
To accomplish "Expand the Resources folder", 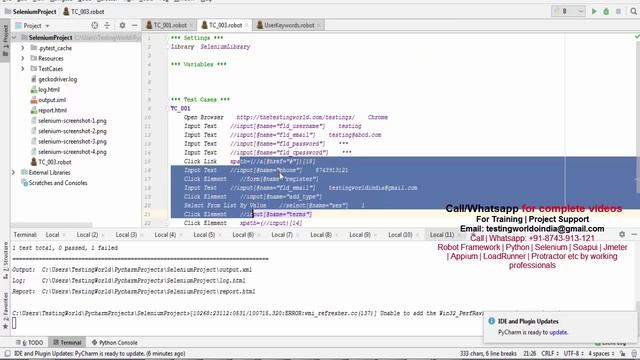I will pos(23,58).
